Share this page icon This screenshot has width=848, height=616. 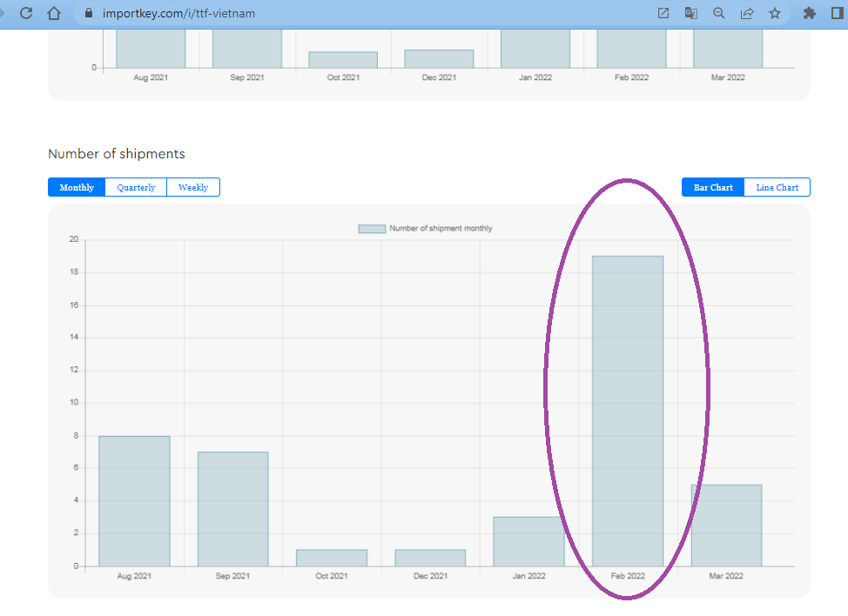[747, 13]
